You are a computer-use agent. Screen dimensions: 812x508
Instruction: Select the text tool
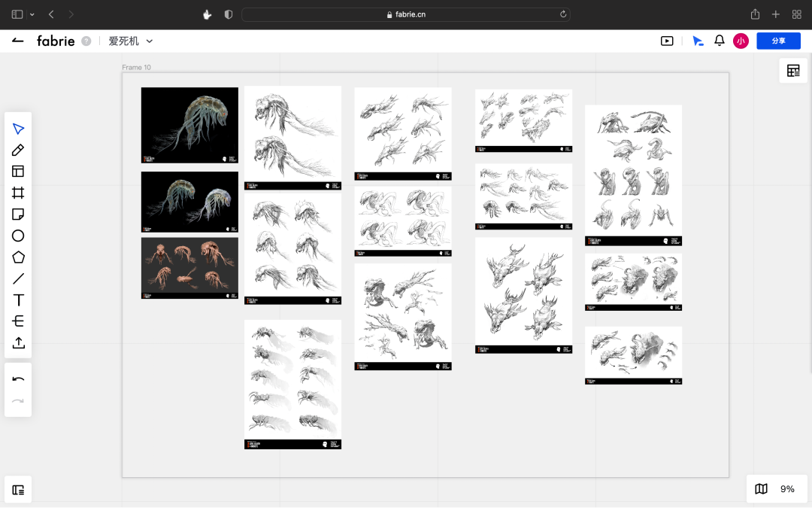(18, 300)
